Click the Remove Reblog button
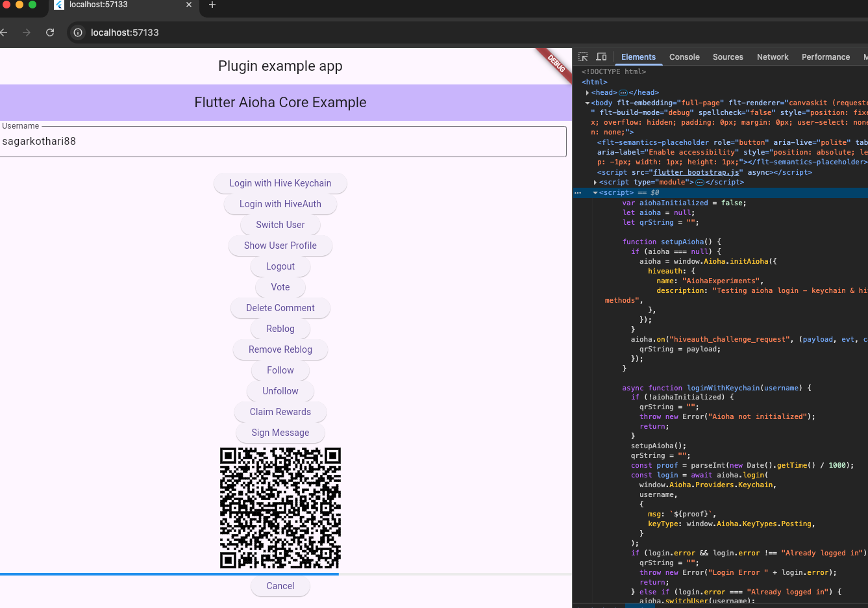 (280, 349)
